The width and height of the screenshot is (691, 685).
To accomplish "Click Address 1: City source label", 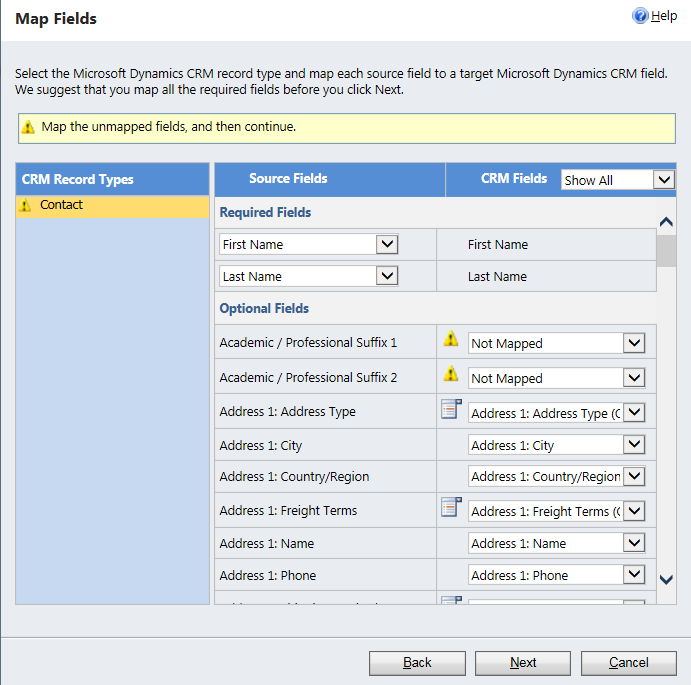I will pyautogui.click(x=260, y=446).
